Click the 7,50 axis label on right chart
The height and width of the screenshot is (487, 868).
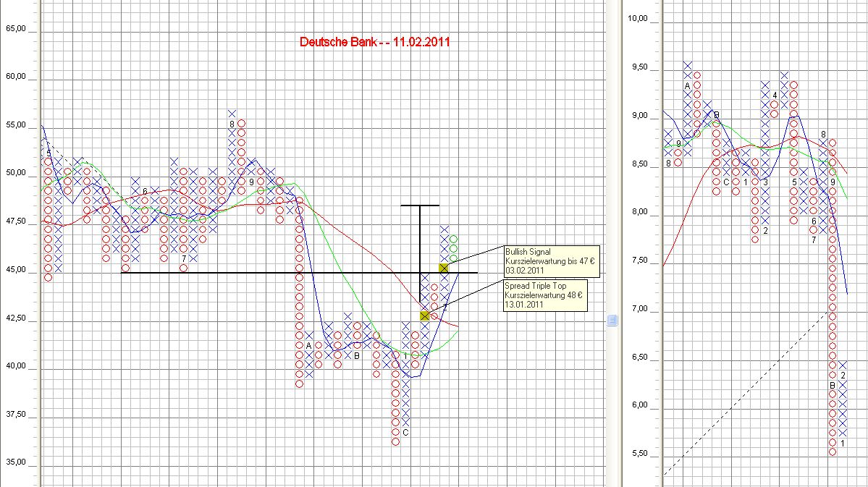click(639, 261)
